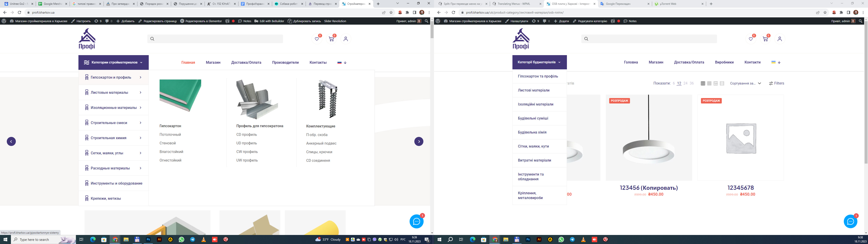Open Illustrator from the right taskbar
This screenshot has width=868, height=244.
[539, 240]
